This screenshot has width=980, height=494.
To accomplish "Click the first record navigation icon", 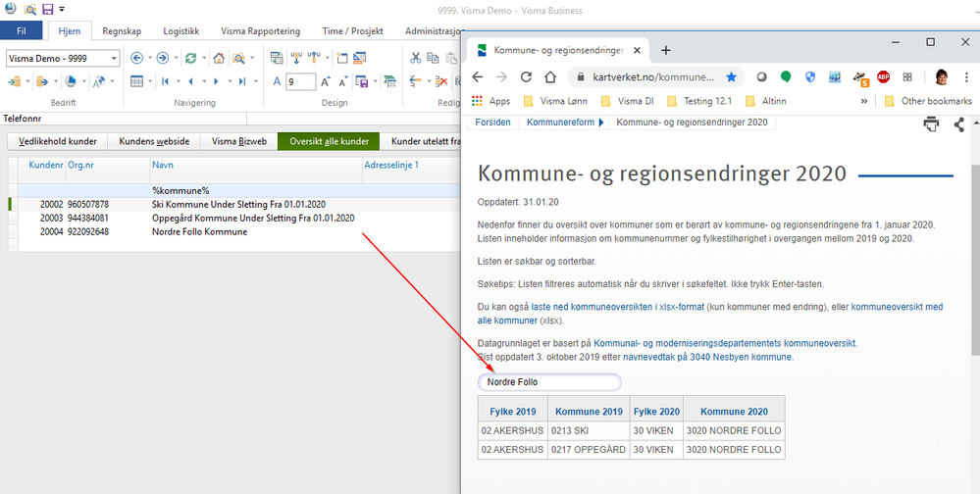I will [x=166, y=81].
